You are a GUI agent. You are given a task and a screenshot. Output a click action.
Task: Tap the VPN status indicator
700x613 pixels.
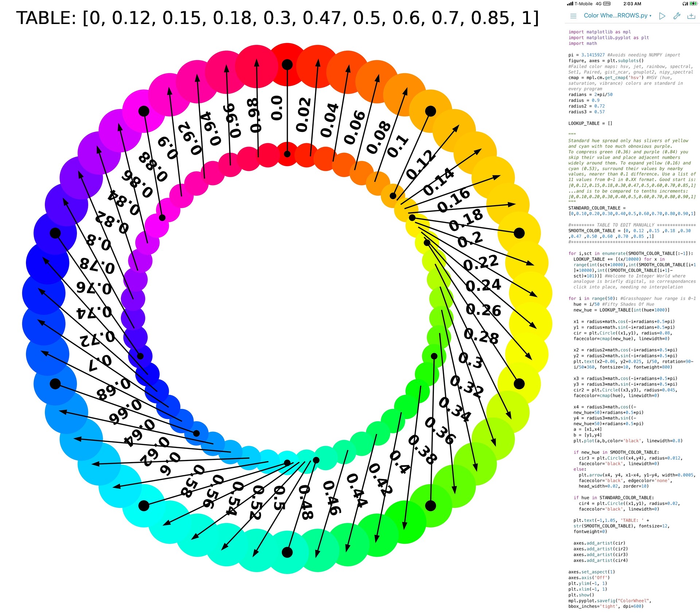click(x=607, y=4)
